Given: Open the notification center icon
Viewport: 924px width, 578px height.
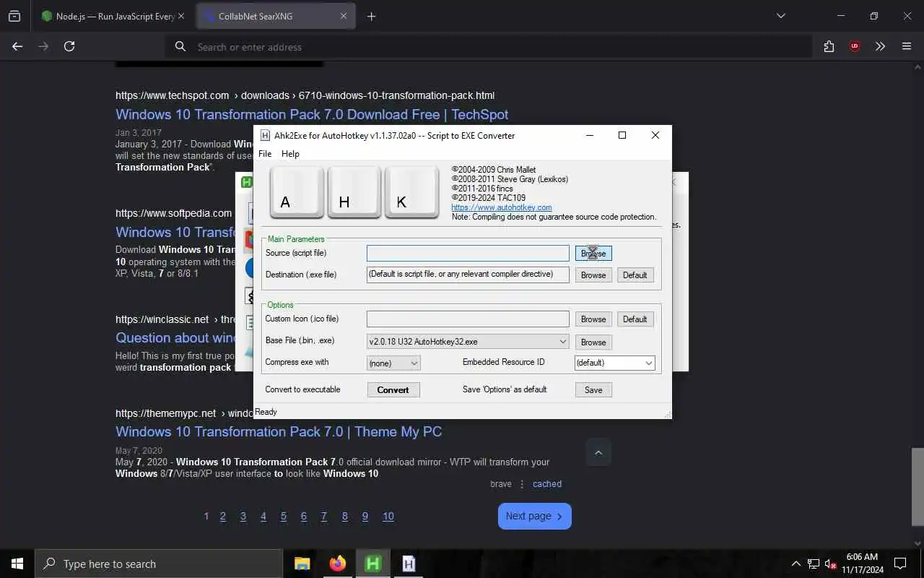Looking at the screenshot, I should click(x=900, y=564).
